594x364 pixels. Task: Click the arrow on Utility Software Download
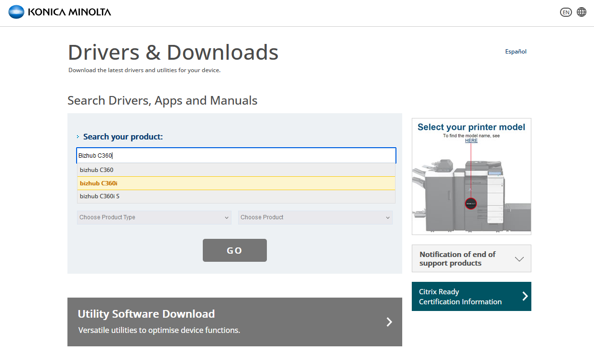(x=389, y=322)
